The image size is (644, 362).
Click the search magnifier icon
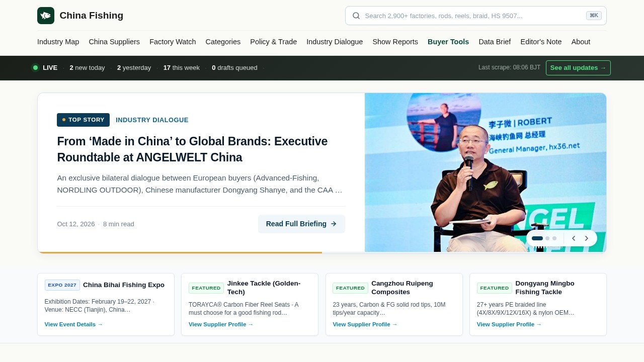click(x=356, y=16)
